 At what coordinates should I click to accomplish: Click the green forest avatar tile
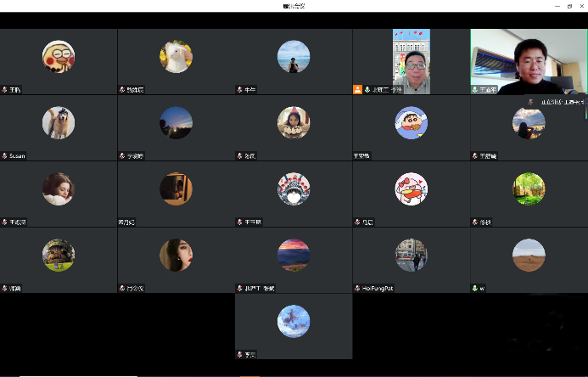(x=529, y=188)
